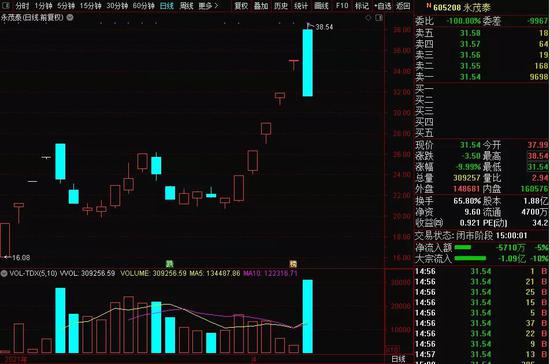Click the tallest rightmost cyan volume bar
The height and width of the screenshot is (364, 550).
308,316
